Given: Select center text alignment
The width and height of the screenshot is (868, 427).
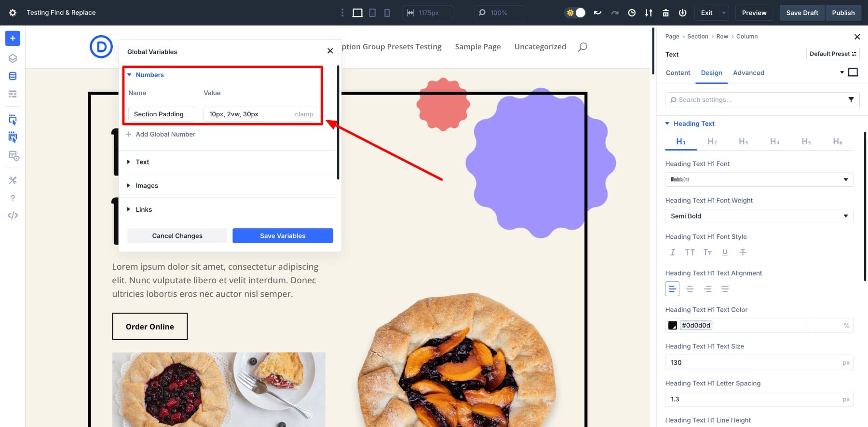Looking at the screenshot, I should click(x=690, y=289).
